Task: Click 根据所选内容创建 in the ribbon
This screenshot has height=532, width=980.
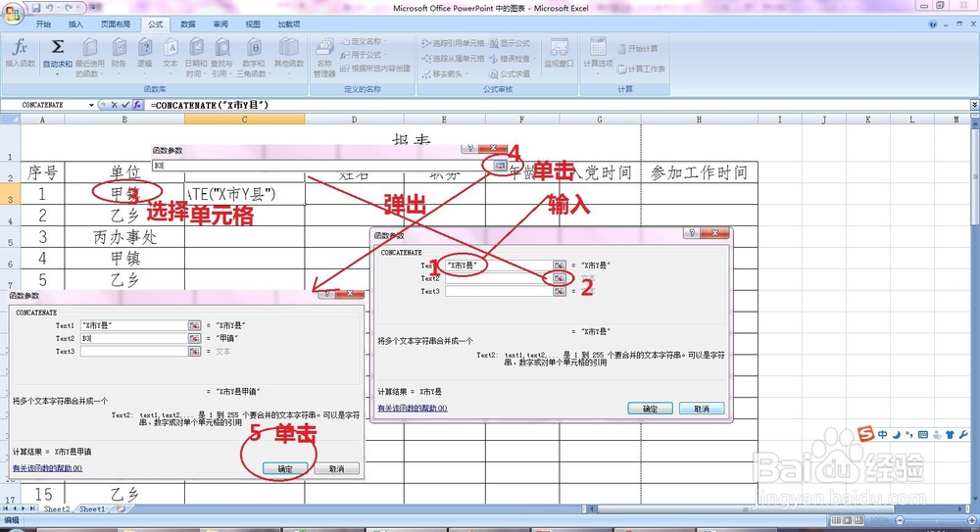Action: (375, 69)
